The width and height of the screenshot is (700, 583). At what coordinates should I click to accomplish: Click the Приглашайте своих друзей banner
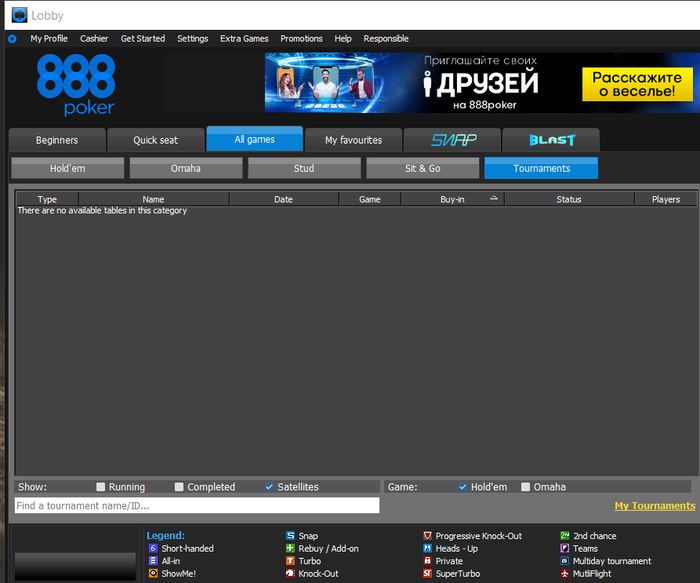point(482,83)
